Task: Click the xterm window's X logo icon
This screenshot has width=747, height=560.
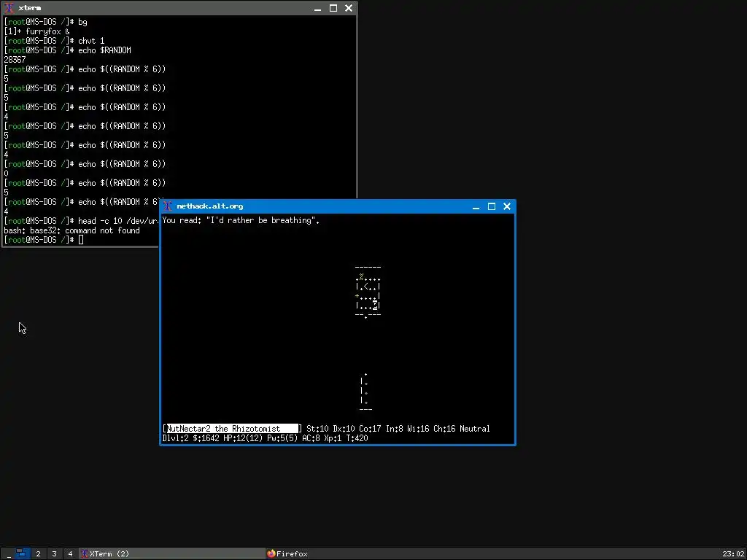Action: (x=9, y=8)
